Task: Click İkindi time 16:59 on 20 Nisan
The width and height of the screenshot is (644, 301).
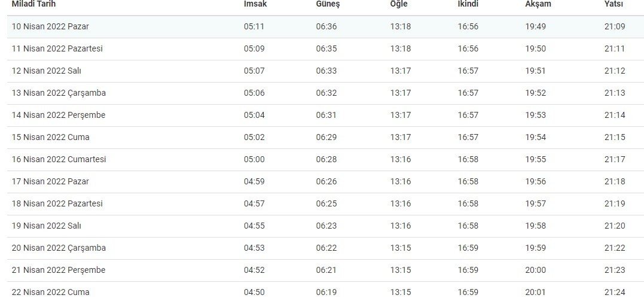Action: point(468,248)
